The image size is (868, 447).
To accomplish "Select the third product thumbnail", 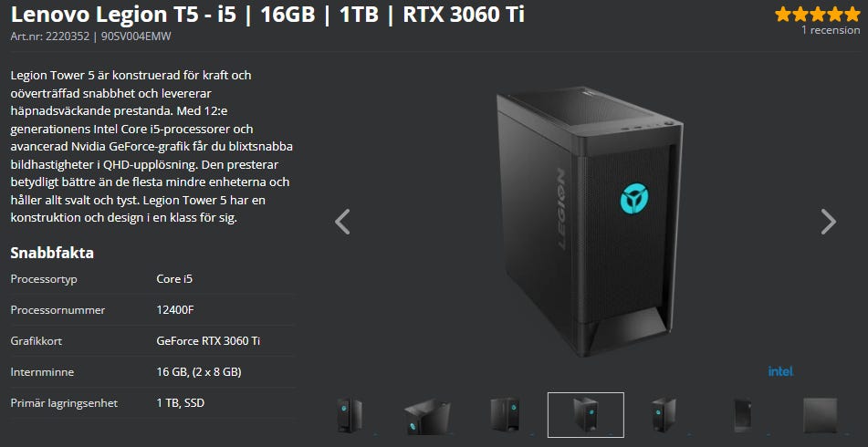I will click(505, 414).
